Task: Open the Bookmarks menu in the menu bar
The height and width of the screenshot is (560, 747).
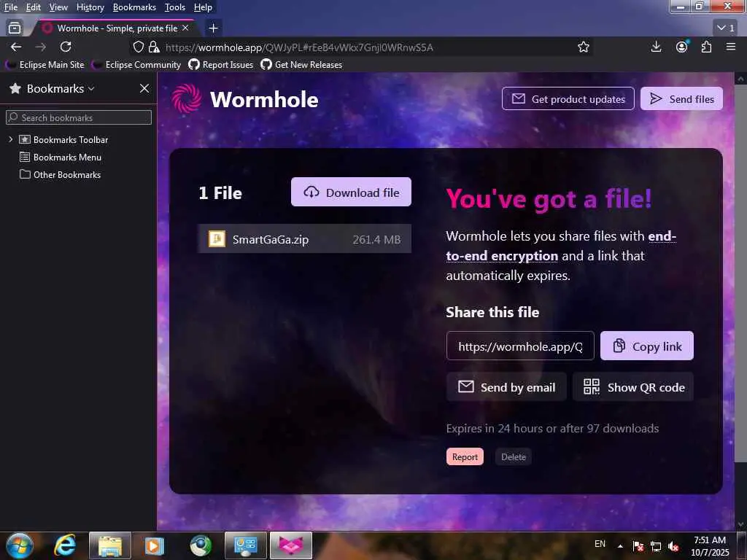Action: [134, 7]
